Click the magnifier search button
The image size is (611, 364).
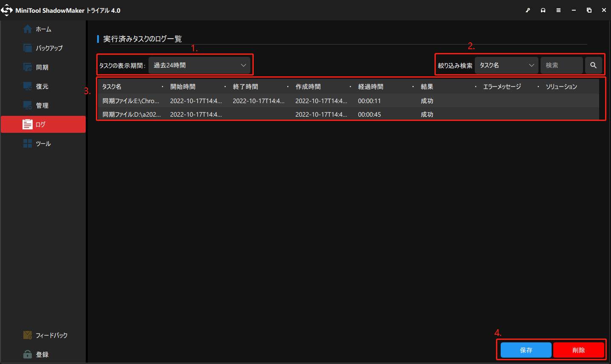(593, 65)
